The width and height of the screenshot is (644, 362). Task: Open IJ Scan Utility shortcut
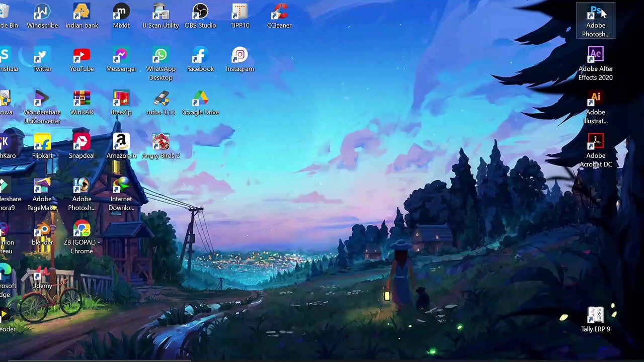click(160, 16)
